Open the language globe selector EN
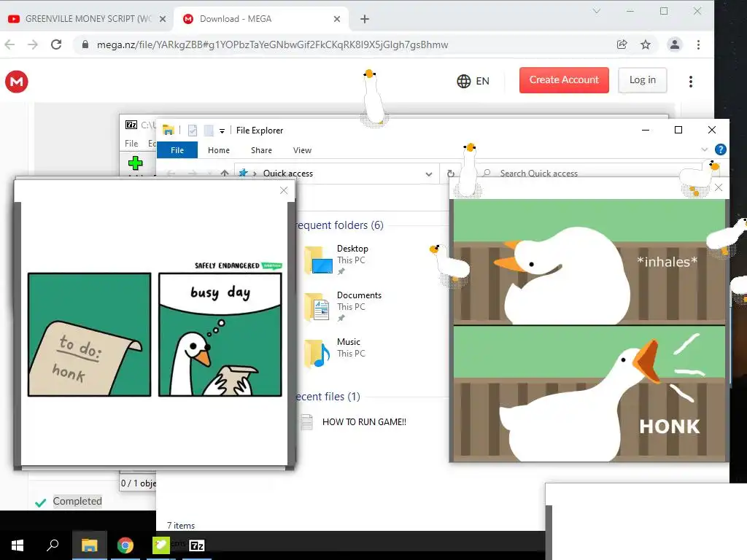Image resolution: width=747 pixels, height=560 pixels. (x=473, y=81)
